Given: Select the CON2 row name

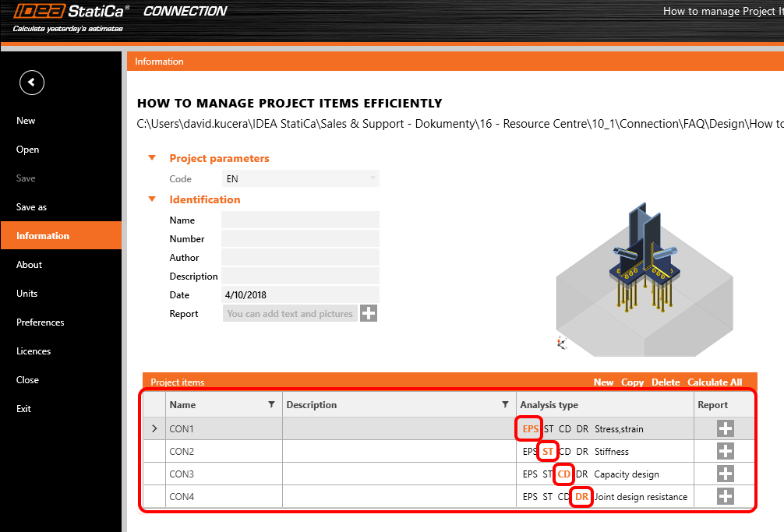Looking at the screenshot, I should point(182,452).
